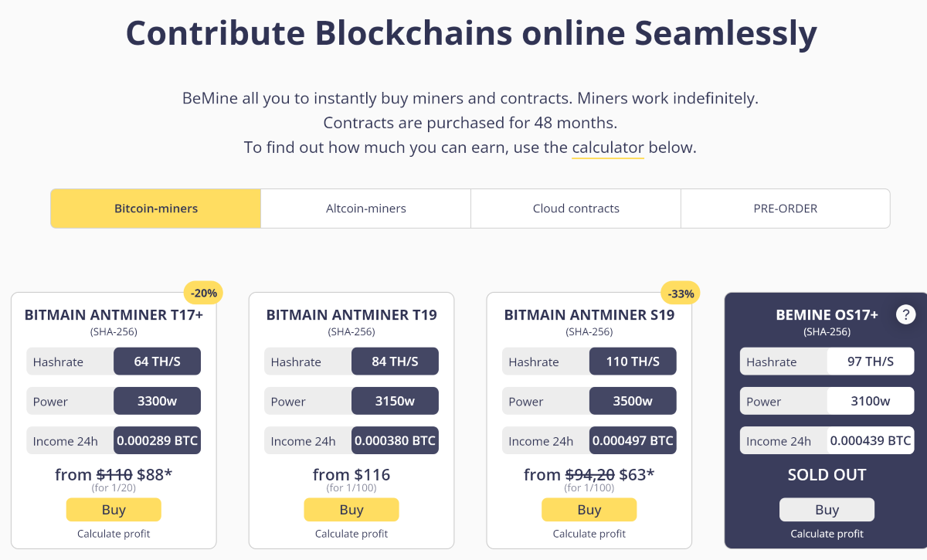Open the Cloud contracts tab

576,209
